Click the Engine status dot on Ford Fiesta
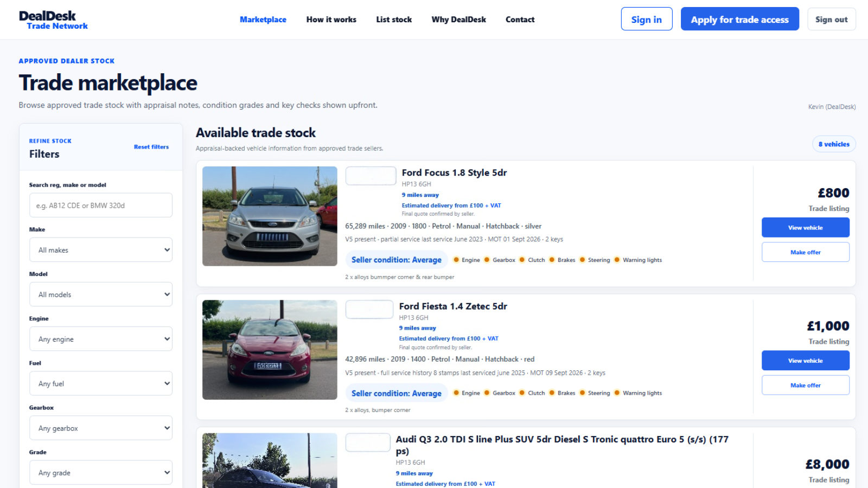The image size is (868, 488). (456, 393)
